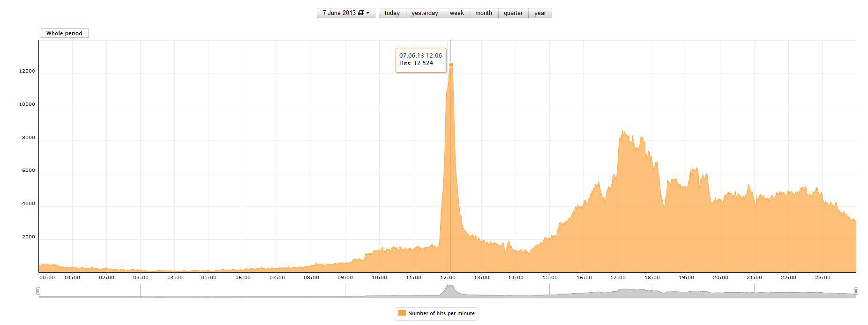868x325 pixels.
Task: Click the Whole period button
Action: point(64,33)
